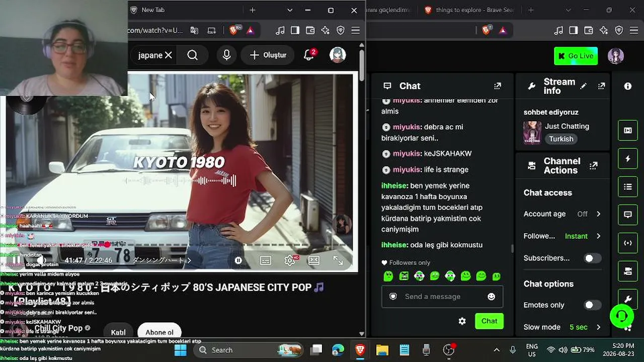Viewport: 644px width, 362px height.
Task: Open the Windows Start menu
Action: click(181, 350)
